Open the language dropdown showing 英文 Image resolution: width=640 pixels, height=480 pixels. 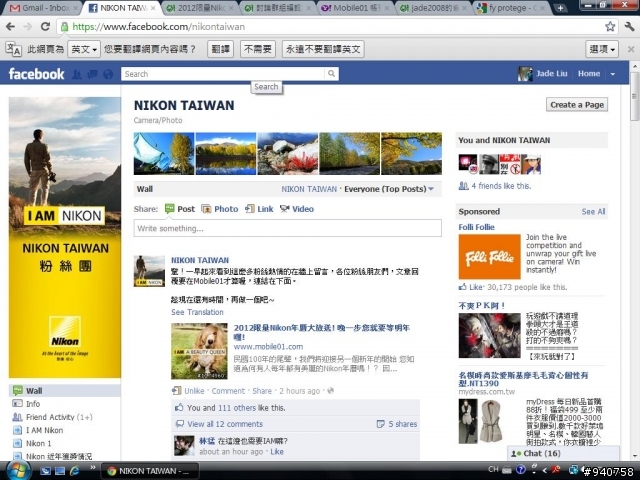click(84, 49)
